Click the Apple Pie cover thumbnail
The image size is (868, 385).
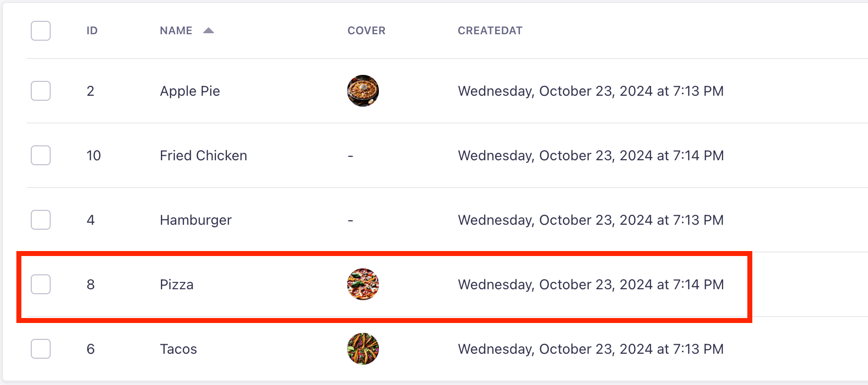363,91
